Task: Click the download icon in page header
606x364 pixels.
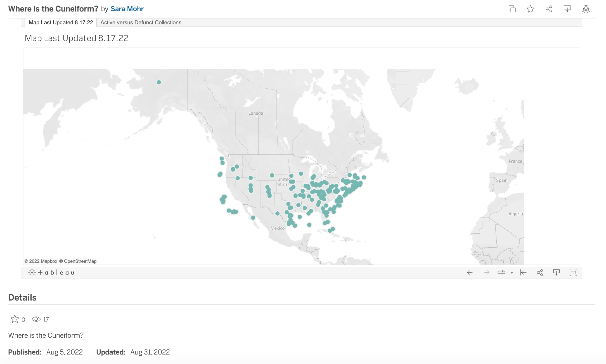Action: (x=567, y=9)
